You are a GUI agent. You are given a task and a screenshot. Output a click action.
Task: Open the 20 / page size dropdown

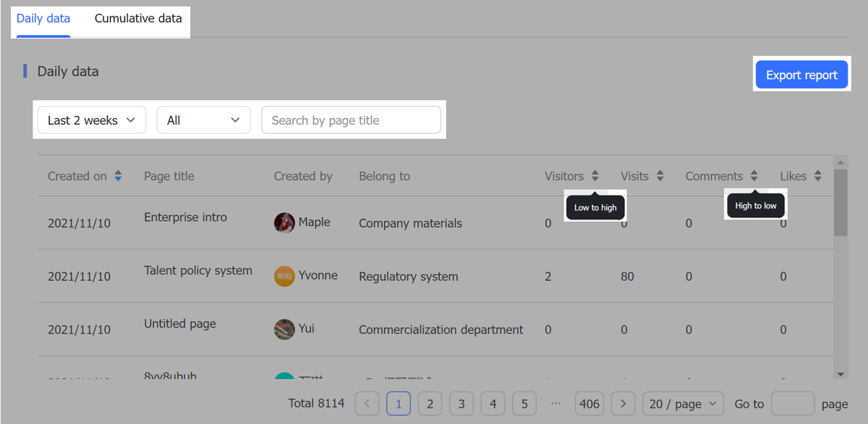[x=682, y=404]
